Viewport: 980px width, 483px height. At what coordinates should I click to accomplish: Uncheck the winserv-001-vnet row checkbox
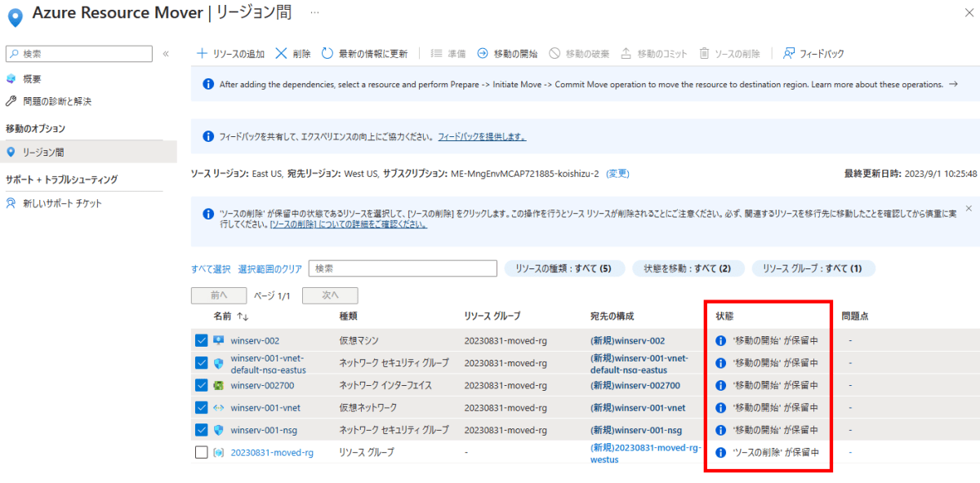click(202, 407)
